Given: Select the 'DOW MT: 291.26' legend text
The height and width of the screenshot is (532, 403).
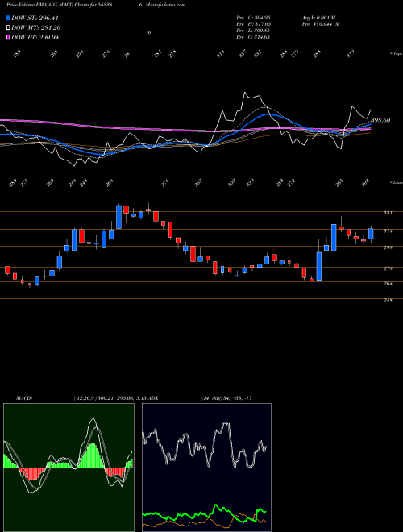Looking at the screenshot, I should [36, 28].
